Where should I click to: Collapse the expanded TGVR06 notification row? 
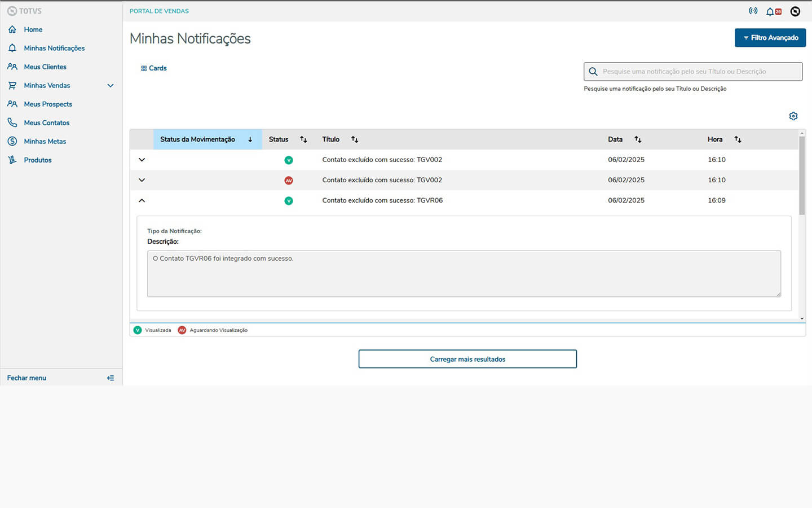pos(142,200)
